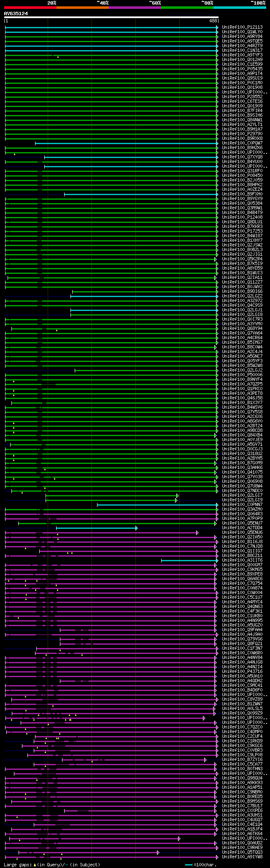
Task: Select hit label UniRef100_Q7XYQ8
Action: 242,157
